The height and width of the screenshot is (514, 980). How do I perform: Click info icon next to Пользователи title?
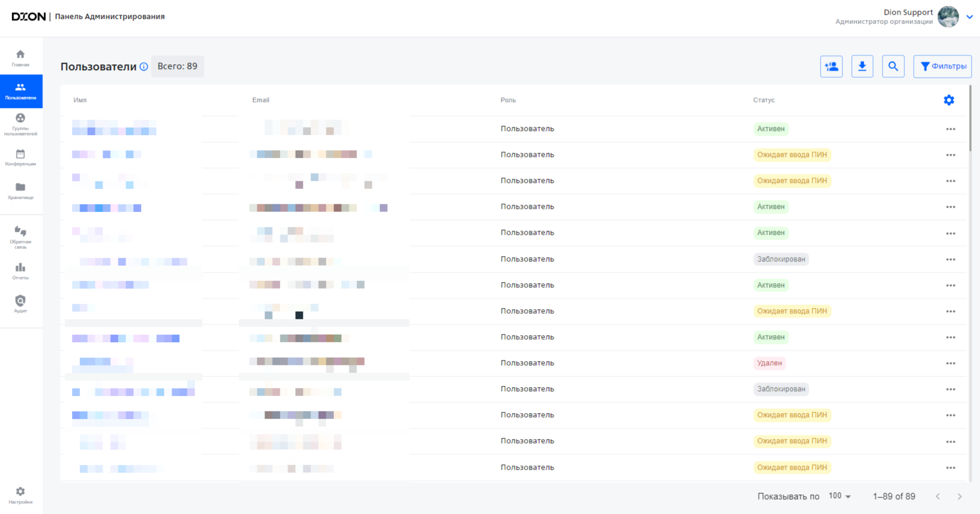[143, 67]
